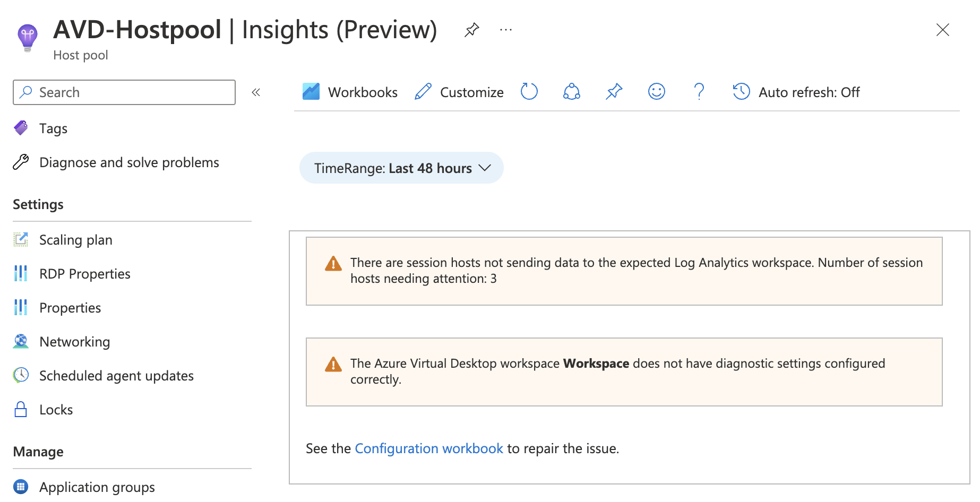Open the Networking settings icon
The height and width of the screenshot is (502, 980).
point(21,341)
